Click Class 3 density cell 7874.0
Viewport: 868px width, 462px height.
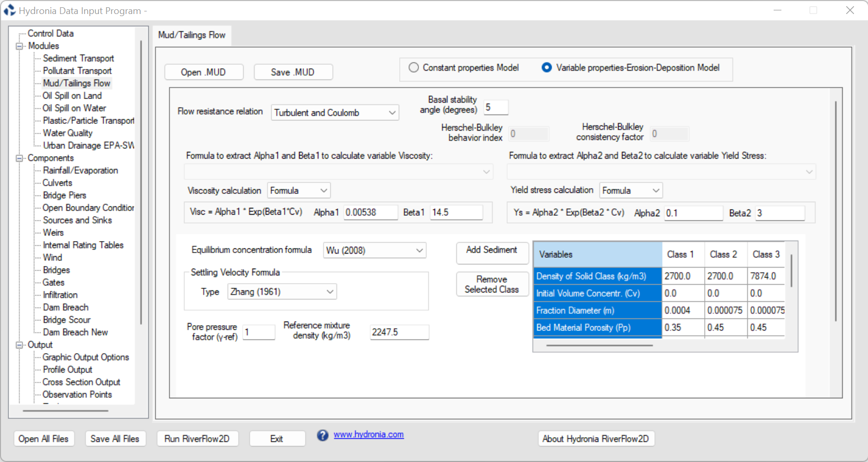click(x=766, y=276)
